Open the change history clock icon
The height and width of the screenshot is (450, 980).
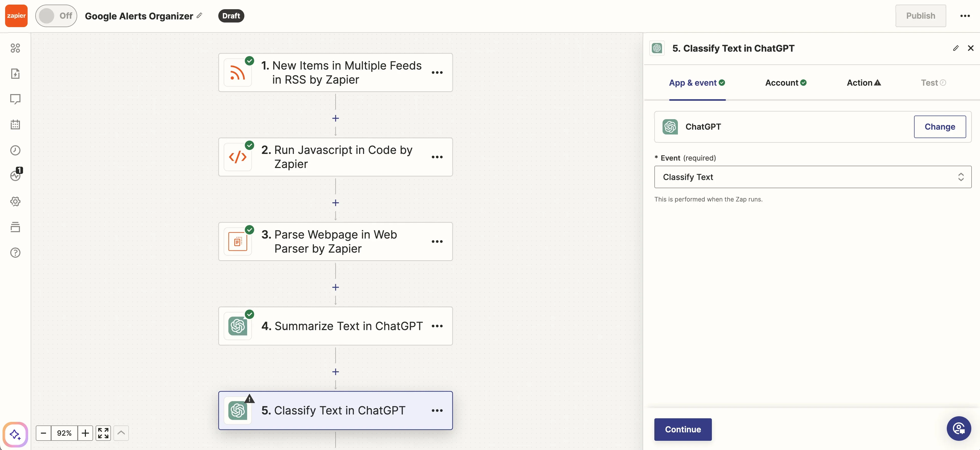[x=15, y=150]
